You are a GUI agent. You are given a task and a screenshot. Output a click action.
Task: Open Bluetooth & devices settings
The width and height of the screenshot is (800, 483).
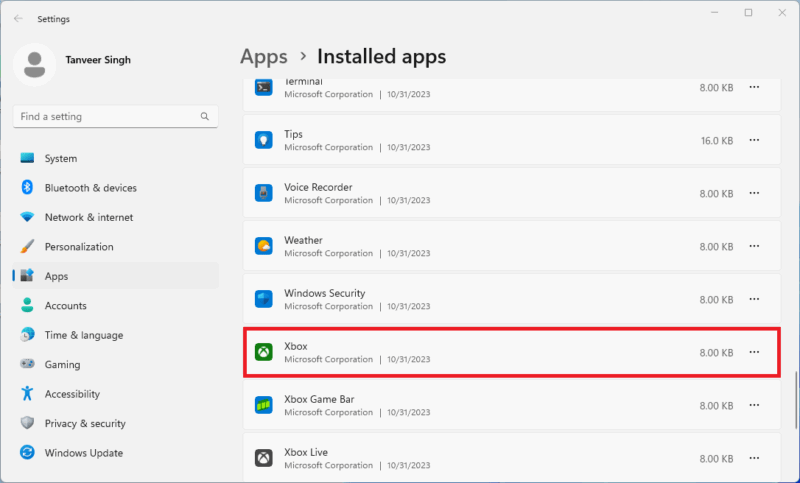[x=116, y=188]
